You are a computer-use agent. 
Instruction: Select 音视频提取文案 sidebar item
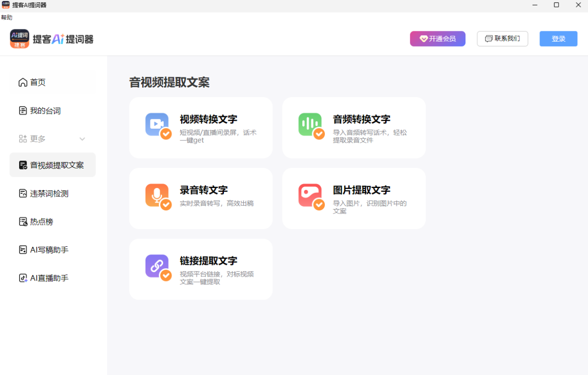52,165
